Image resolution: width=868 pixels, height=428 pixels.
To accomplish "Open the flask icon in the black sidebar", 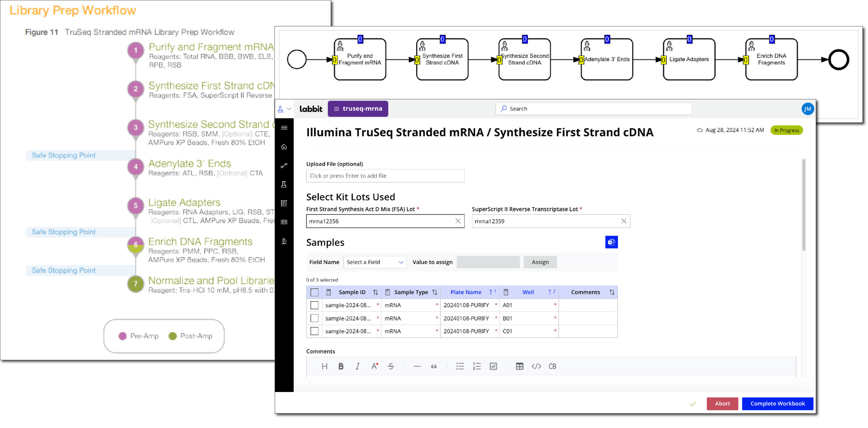I will tap(284, 184).
